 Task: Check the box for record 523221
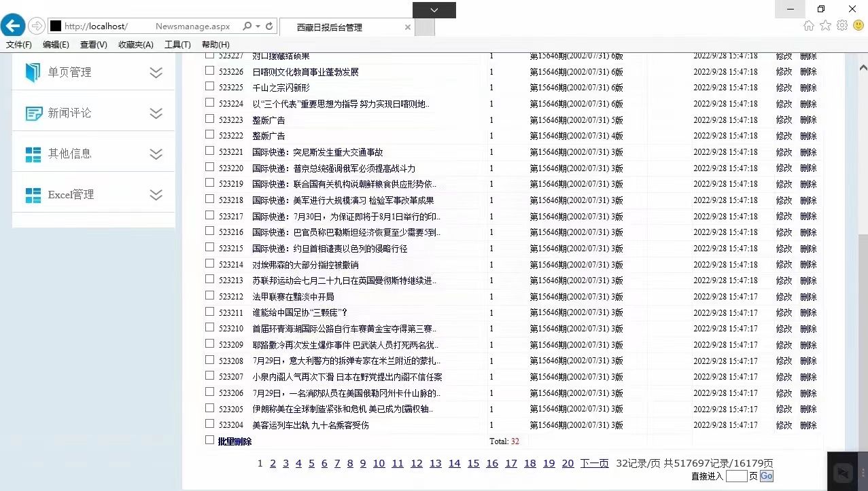pyautogui.click(x=210, y=151)
